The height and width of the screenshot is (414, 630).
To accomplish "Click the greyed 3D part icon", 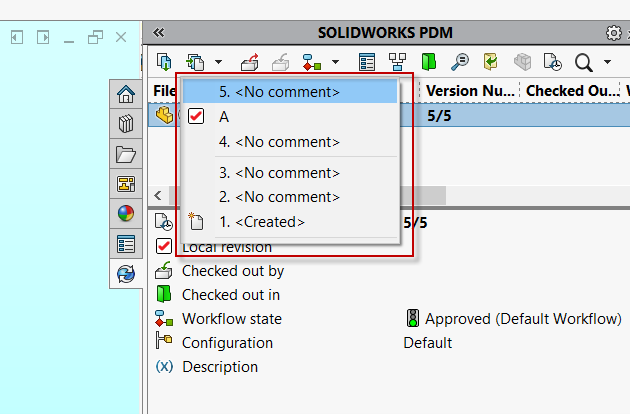I will tap(522, 62).
